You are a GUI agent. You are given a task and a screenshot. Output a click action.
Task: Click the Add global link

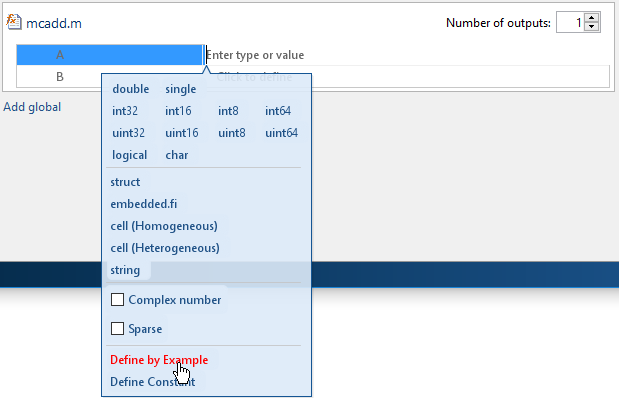click(x=32, y=107)
